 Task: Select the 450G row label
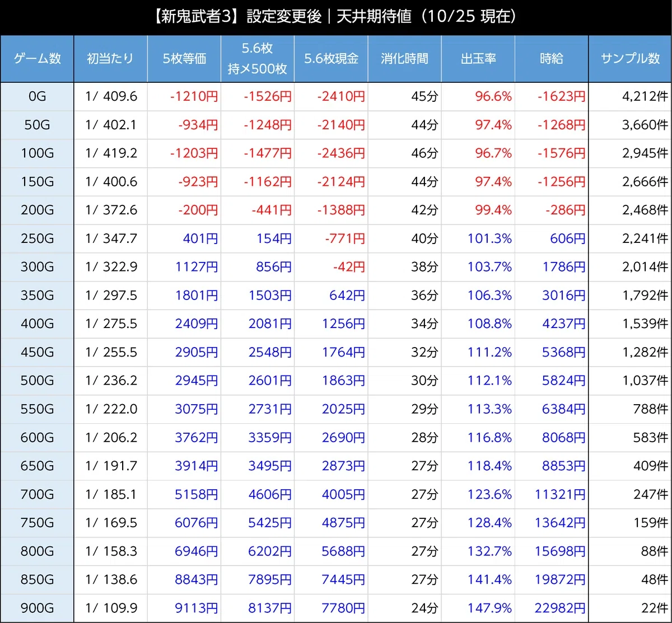tap(37, 353)
